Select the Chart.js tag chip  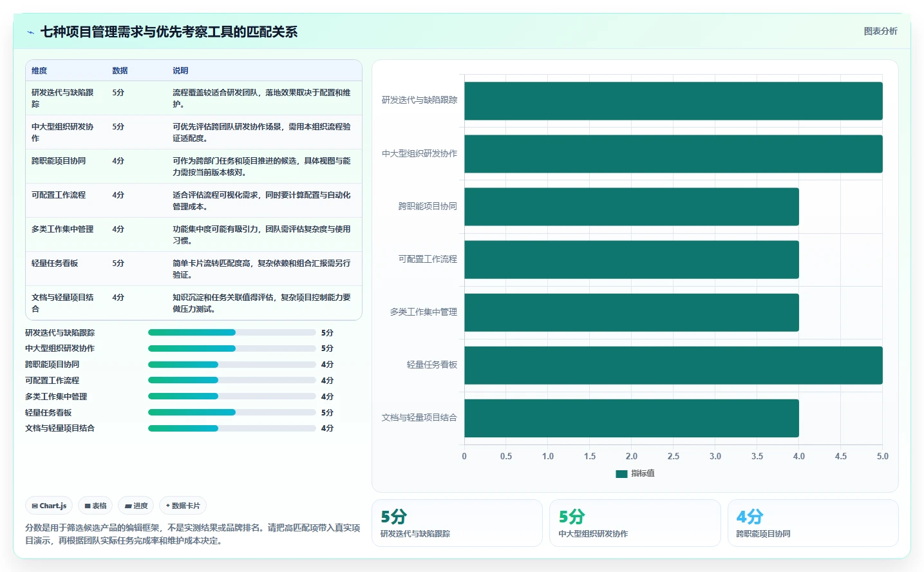[x=49, y=506]
